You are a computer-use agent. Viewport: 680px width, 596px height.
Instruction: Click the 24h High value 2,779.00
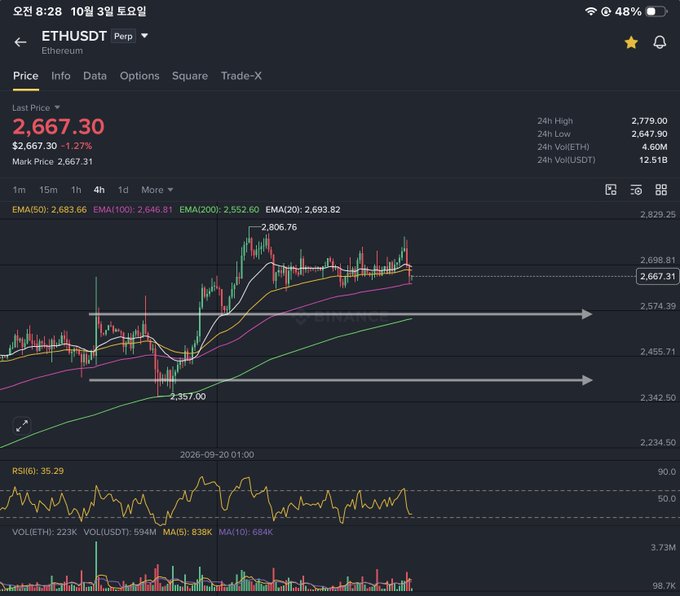click(x=649, y=121)
